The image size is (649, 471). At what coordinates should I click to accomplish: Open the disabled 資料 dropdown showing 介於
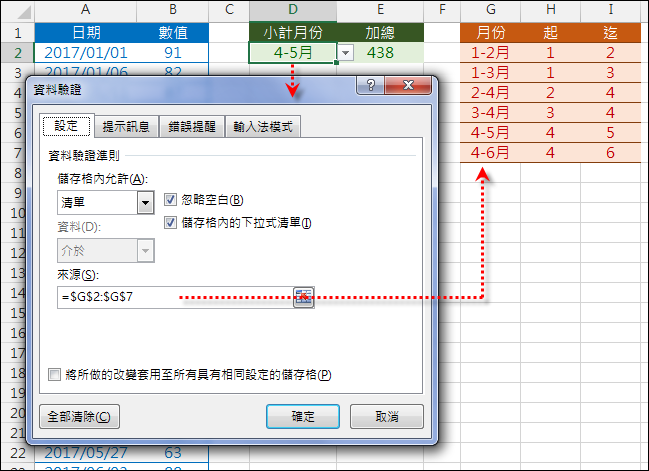pos(145,250)
